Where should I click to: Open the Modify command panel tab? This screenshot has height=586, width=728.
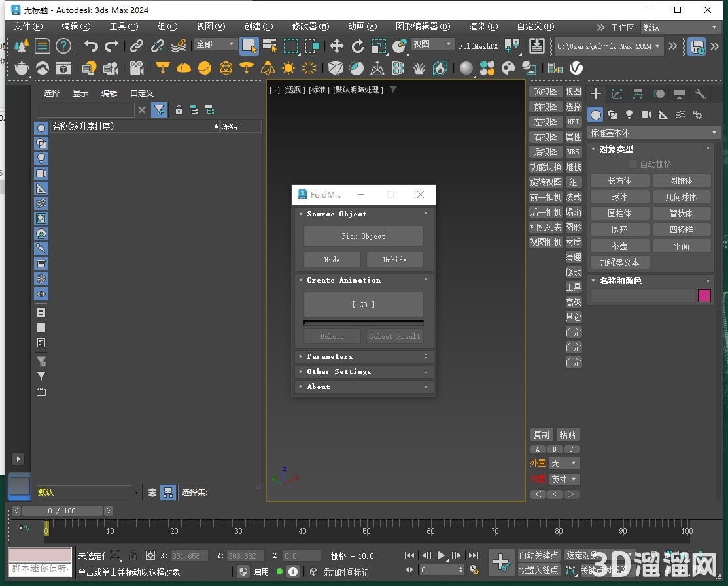pos(617,94)
